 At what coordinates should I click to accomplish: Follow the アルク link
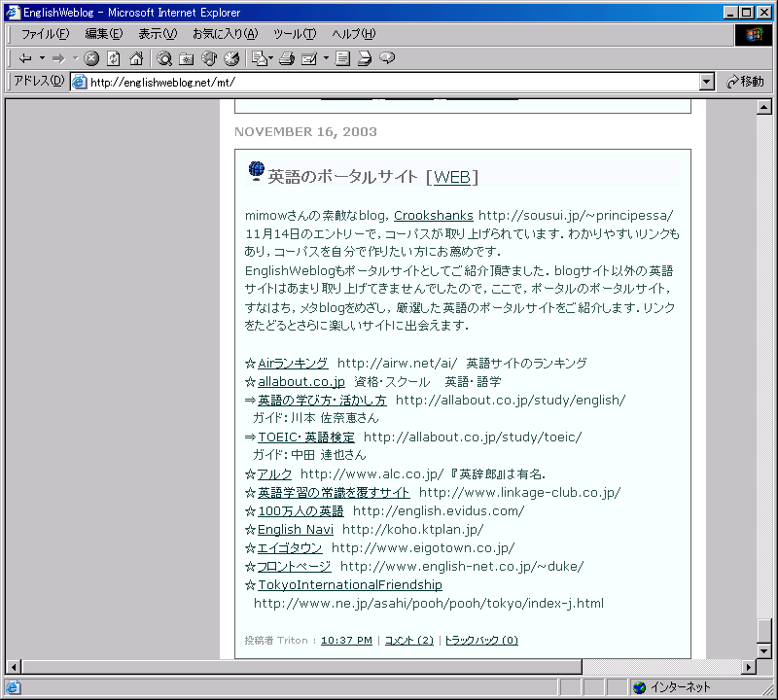(x=274, y=474)
